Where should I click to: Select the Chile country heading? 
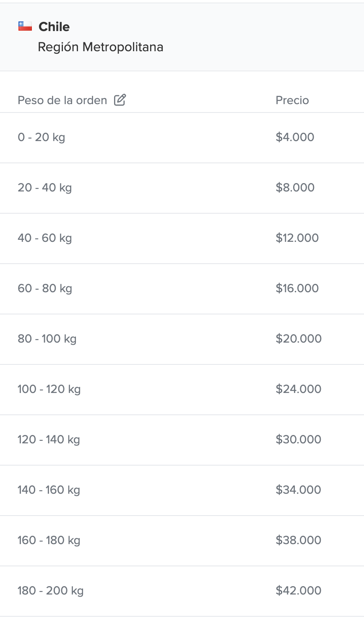(x=54, y=27)
